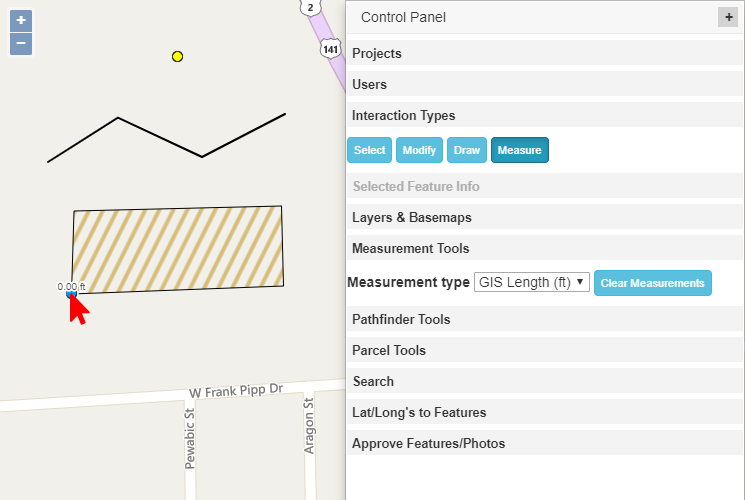Screen dimensions: 745x500
Task: Zoom out with the minus map button
Action: point(21,44)
